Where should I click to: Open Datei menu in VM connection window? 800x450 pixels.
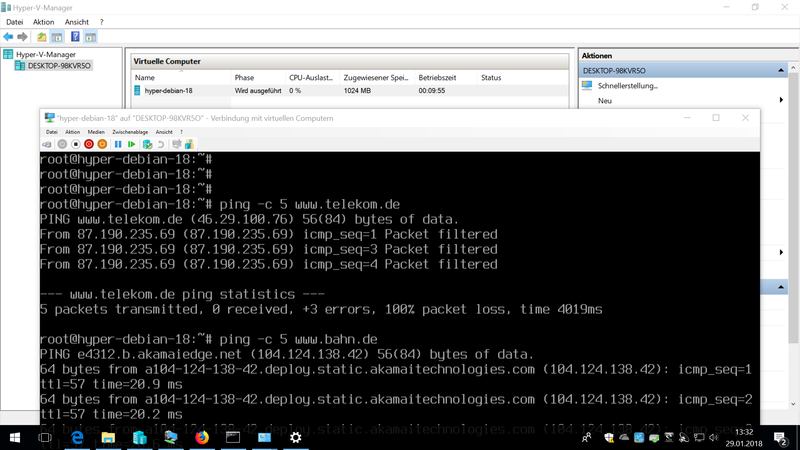pyautogui.click(x=52, y=132)
